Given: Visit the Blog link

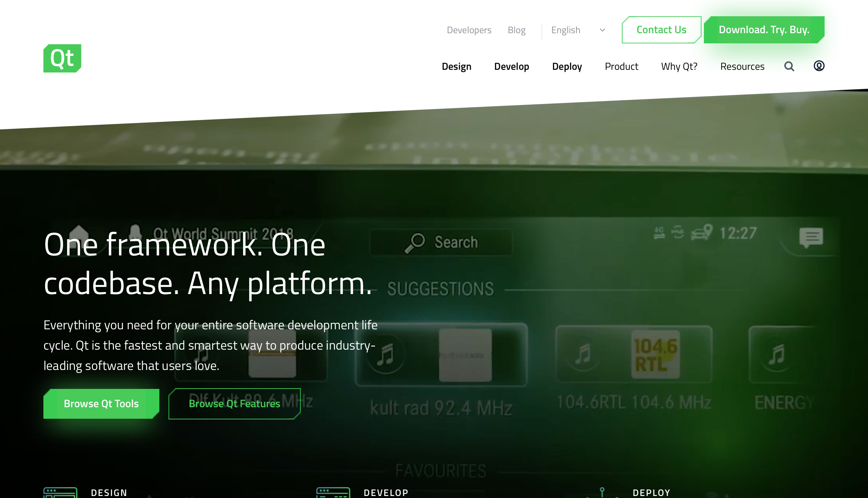Looking at the screenshot, I should click(516, 30).
